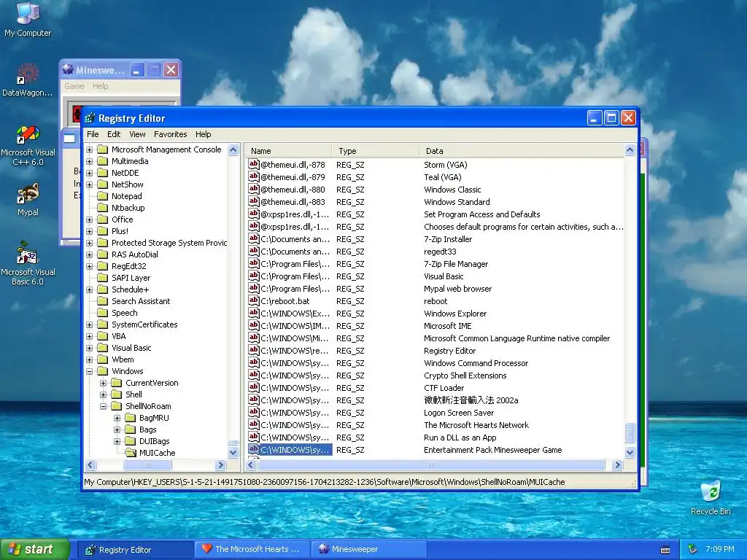Screen dimensions: 747x560
Task: Open the Game menu in Minesweeper
Action: [x=74, y=86]
